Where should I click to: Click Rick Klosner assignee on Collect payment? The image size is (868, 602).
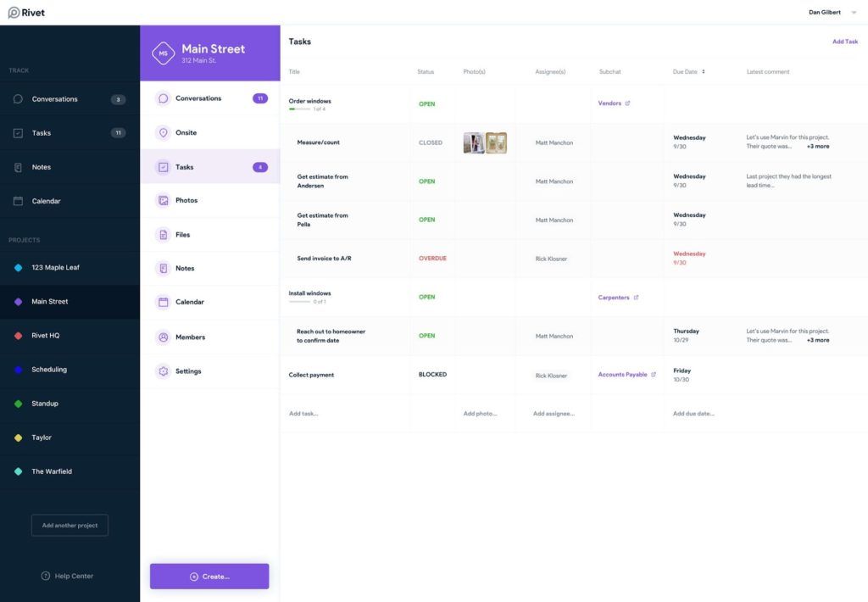point(551,376)
